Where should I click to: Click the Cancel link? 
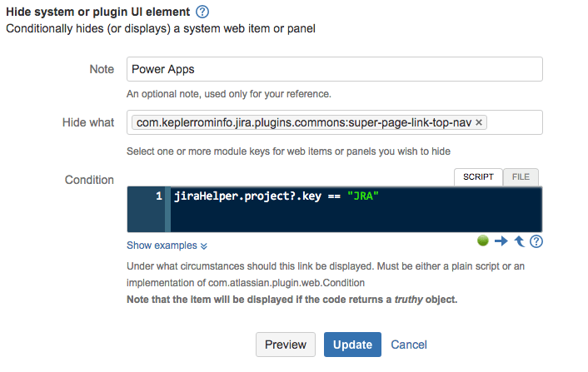(408, 345)
